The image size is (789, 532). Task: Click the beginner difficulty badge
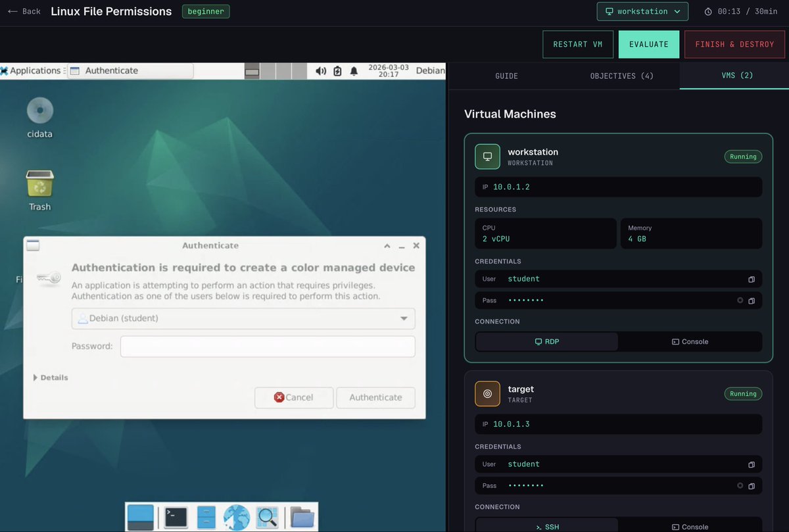[x=206, y=11]
